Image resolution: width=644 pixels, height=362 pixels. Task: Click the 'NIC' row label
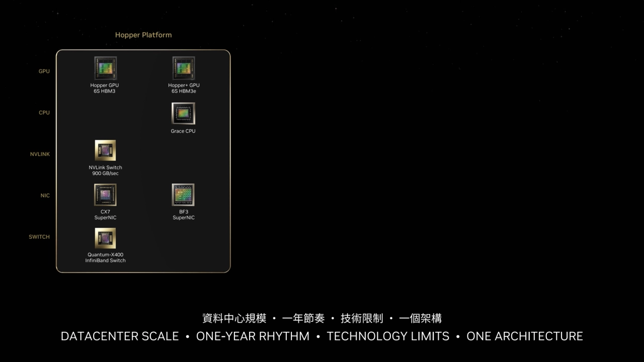[45, 196]
